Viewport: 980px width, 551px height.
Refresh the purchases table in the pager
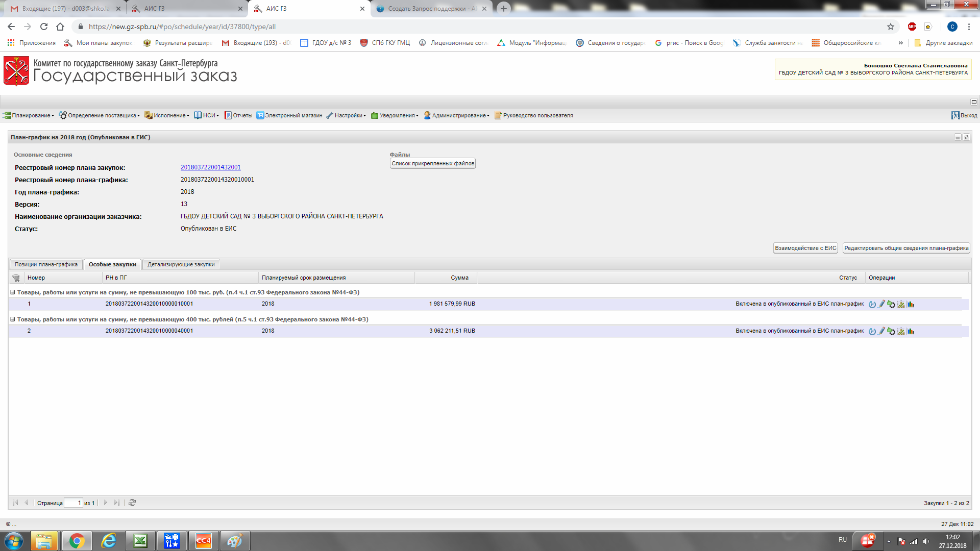pos(132,503)
